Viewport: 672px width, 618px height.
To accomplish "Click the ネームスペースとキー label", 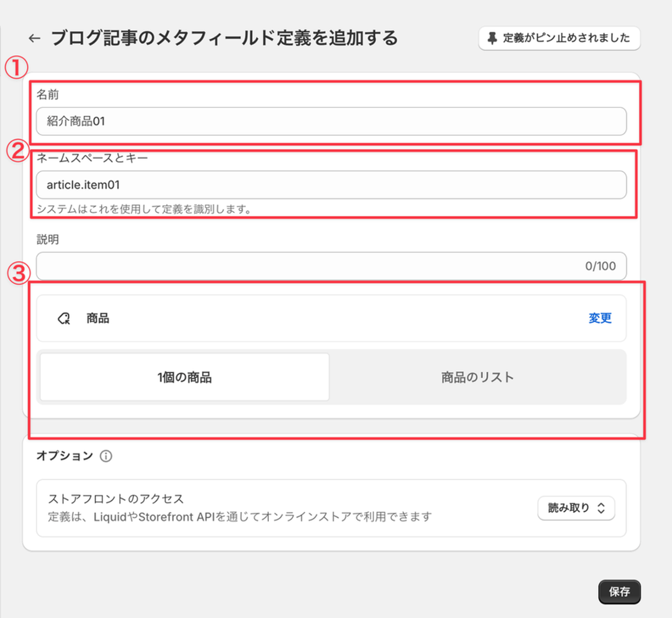I will coord(92,159).
